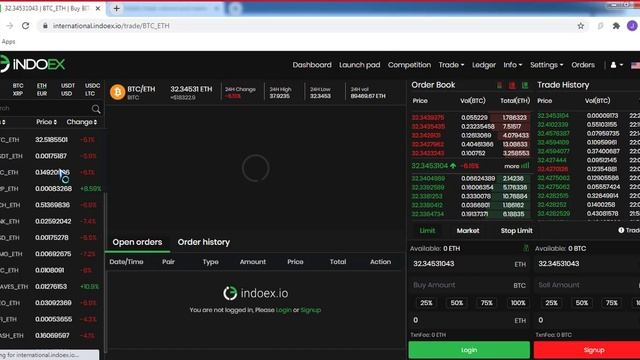Viewport: 640px width, 360px height.
Task: Close the BTC_ETH browser tab
Action: point(98,8)
